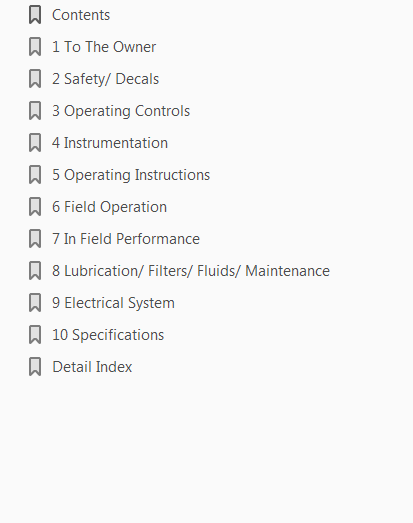Image resolution: width=413 pixels, height=523 pixels.
Task: Open the 10 Specifications bookmark
Action: (x=108, y=335)
